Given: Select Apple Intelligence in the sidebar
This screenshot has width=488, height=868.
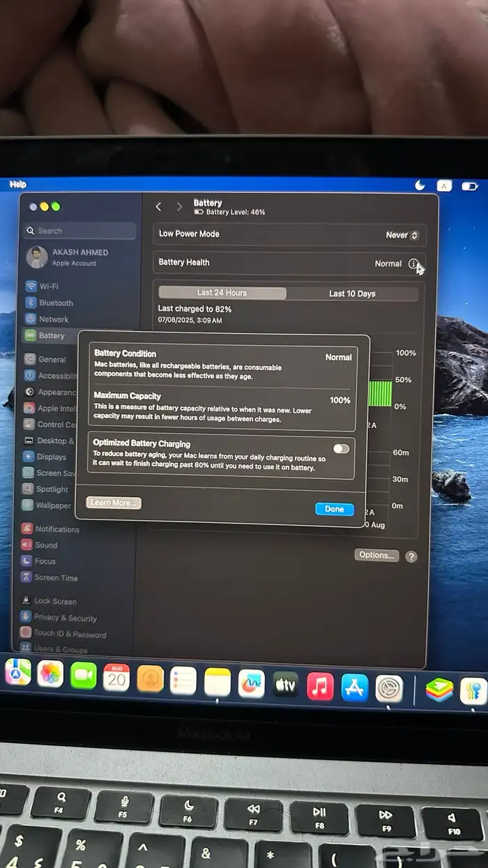Looking at the screenshot, I should tap(50, 409).
